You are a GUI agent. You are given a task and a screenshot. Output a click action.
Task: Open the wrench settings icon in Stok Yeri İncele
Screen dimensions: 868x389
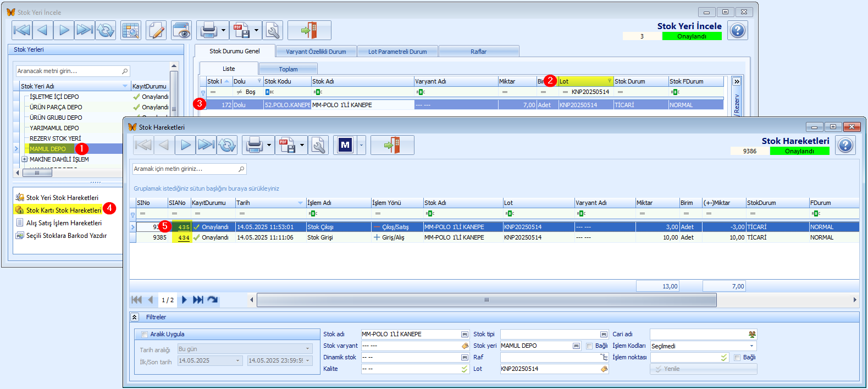click(x=273, y=30)
